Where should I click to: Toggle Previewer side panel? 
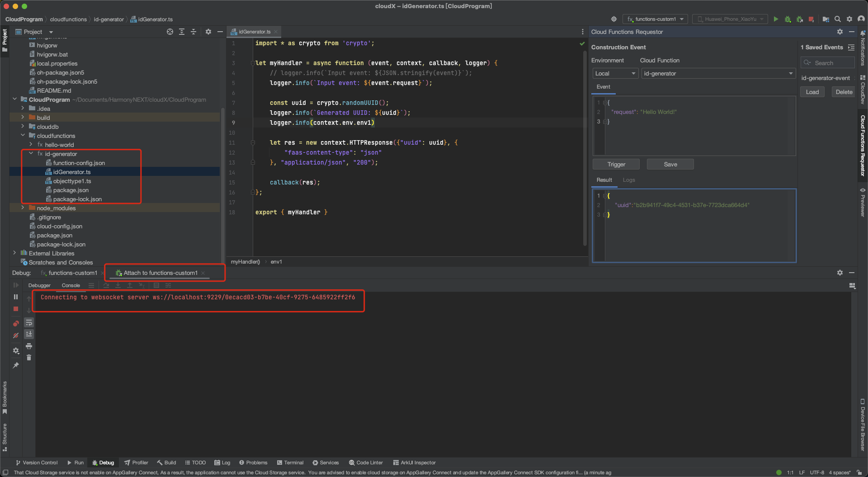(x=863, y=202)
